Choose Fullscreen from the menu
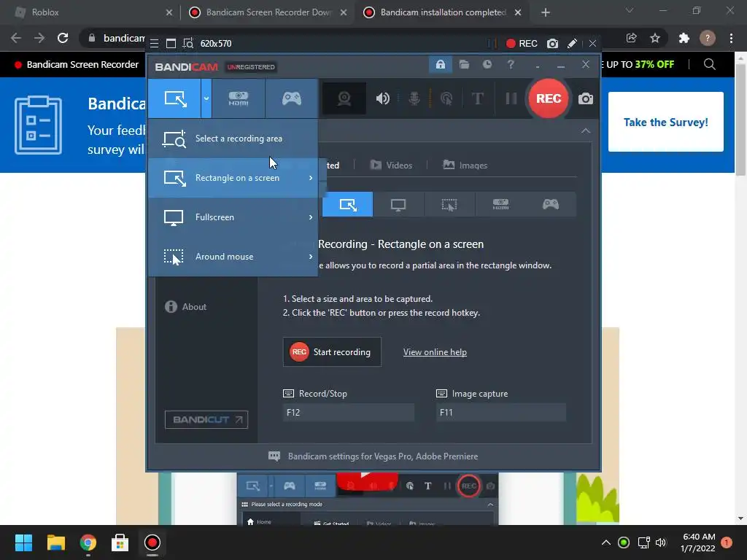 click(233, 217)
